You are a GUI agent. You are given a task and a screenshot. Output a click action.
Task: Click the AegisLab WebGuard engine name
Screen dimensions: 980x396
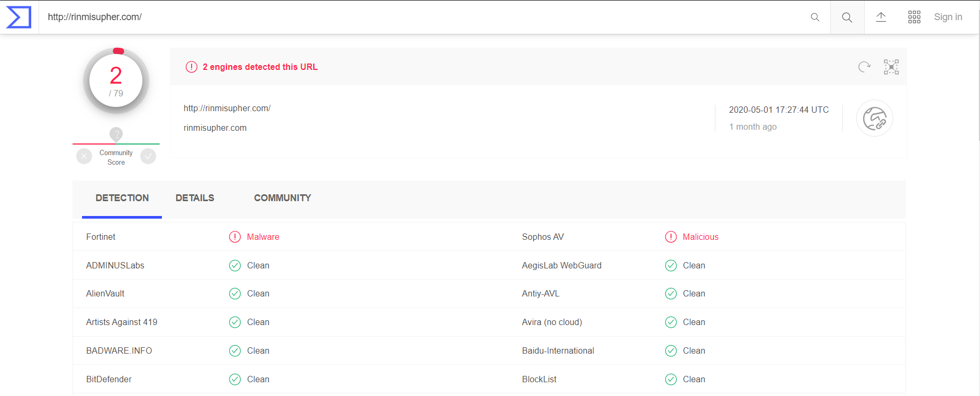click(x=562, y=265)
